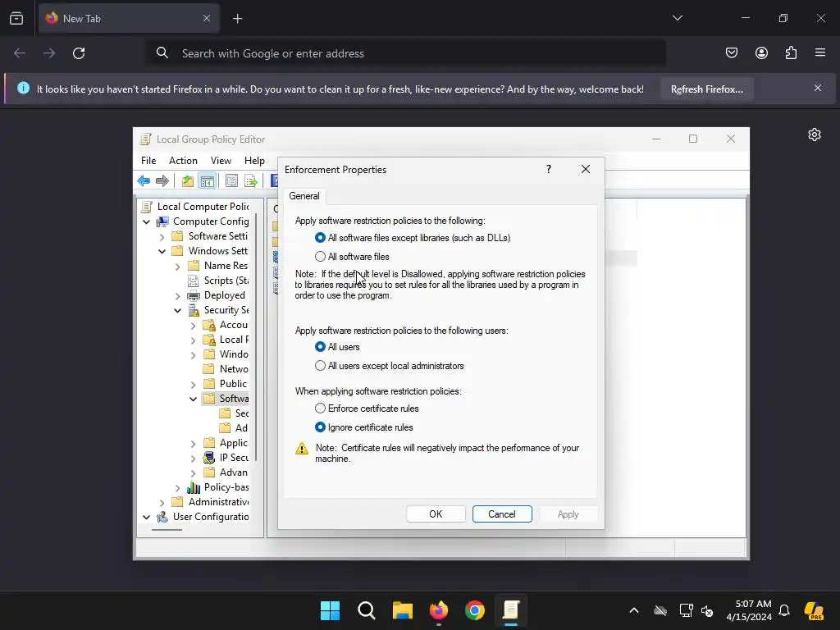
Task: Open File Explorer from taskbar
Action: click(402, 610)
